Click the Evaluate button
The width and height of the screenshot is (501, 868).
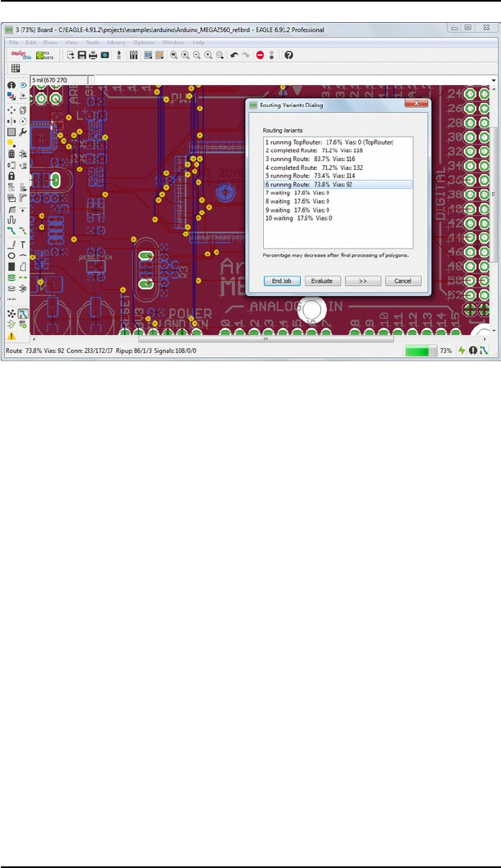click(322, 280)
